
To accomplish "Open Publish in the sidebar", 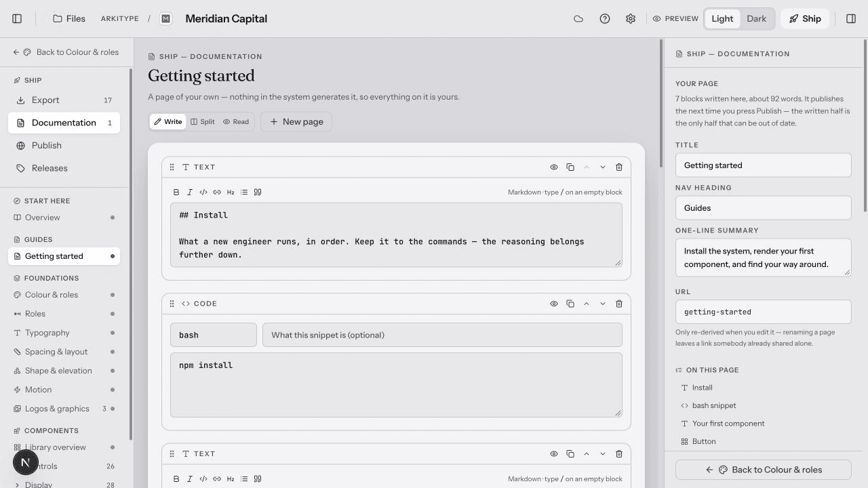I will click(x=64, y=146).
